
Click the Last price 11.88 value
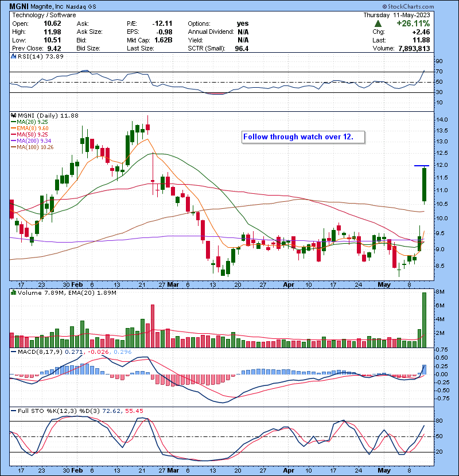(421, 40)
